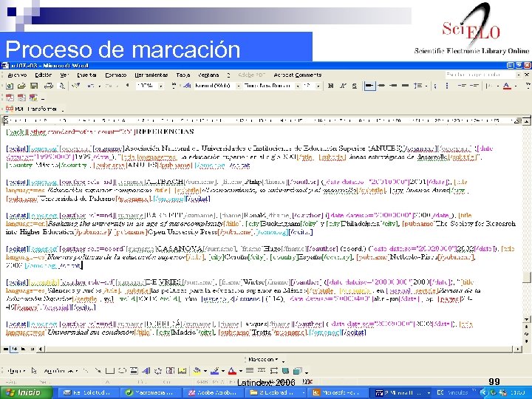Open the Style box showing Normal (Web)

point(217,86)
